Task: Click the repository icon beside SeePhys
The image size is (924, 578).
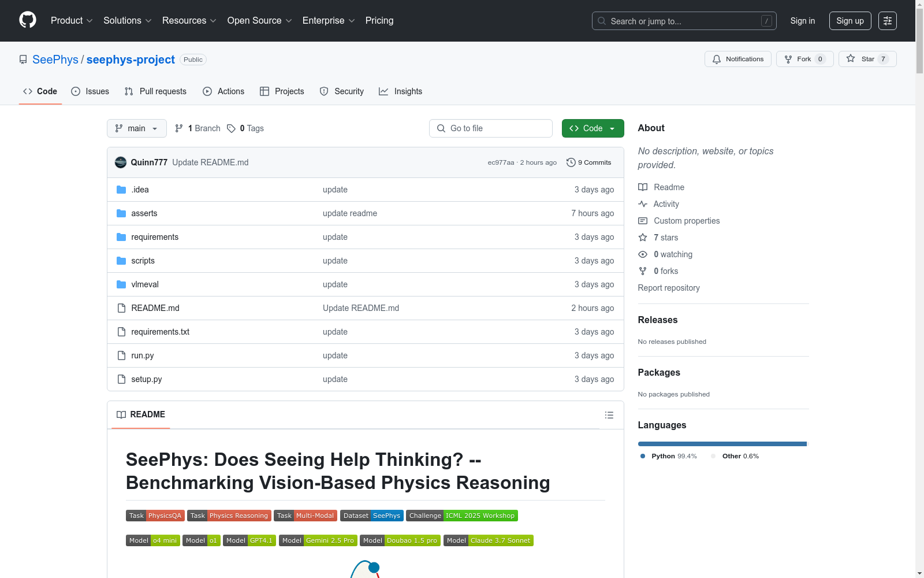Action: pyautogui.click(x=23, y=60)
